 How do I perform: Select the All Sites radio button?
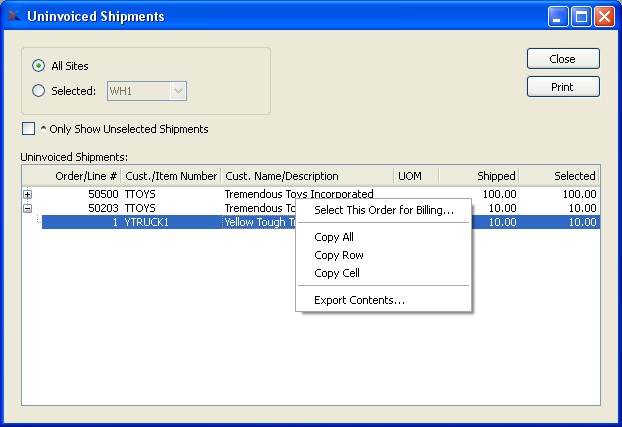point(39,66)
